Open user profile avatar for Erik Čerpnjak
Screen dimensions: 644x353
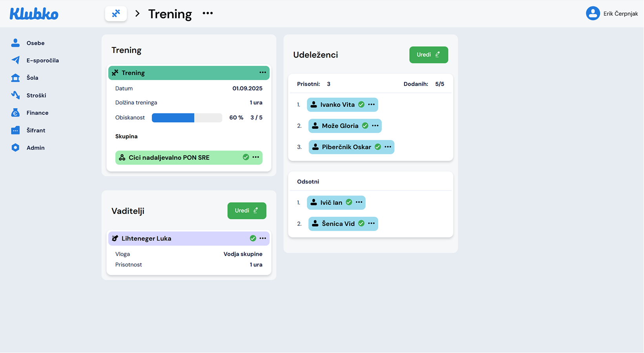(593, 13)
